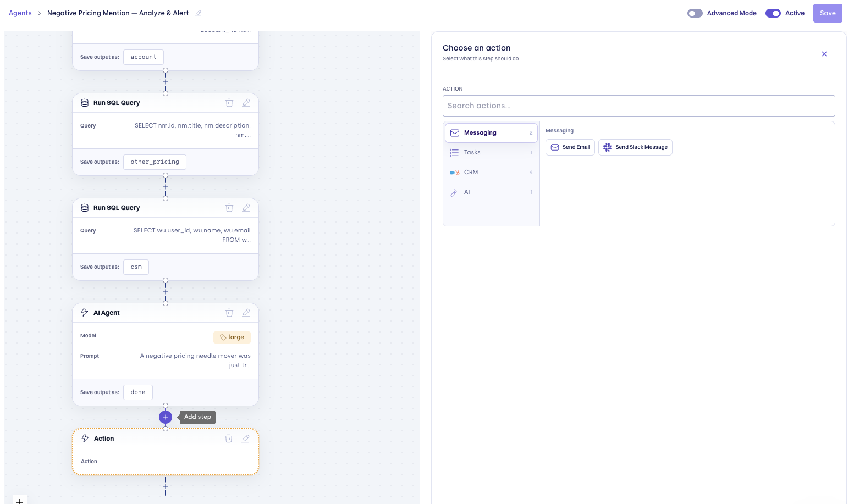Add step between other_pricing and csm nodes
Viewport: 854px width, 504px height.
point(166,187)
